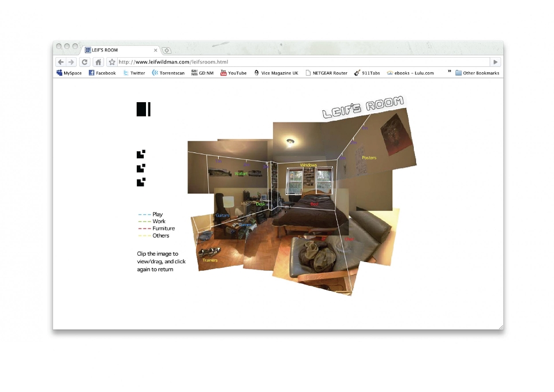Close the LEIF'S ROOM tab
The width and height of the screenshot is (554, 392).
coord(155,50)
